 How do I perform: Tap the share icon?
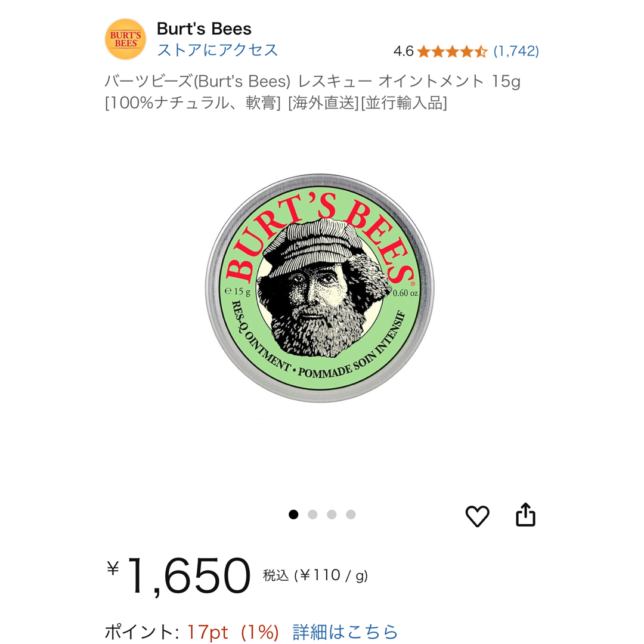coord(526,514)
